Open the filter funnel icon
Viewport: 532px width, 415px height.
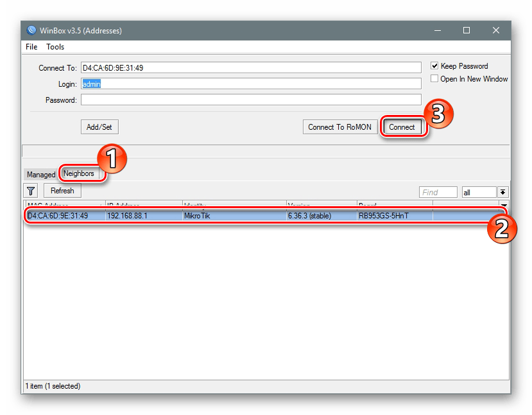coord(31,191)
